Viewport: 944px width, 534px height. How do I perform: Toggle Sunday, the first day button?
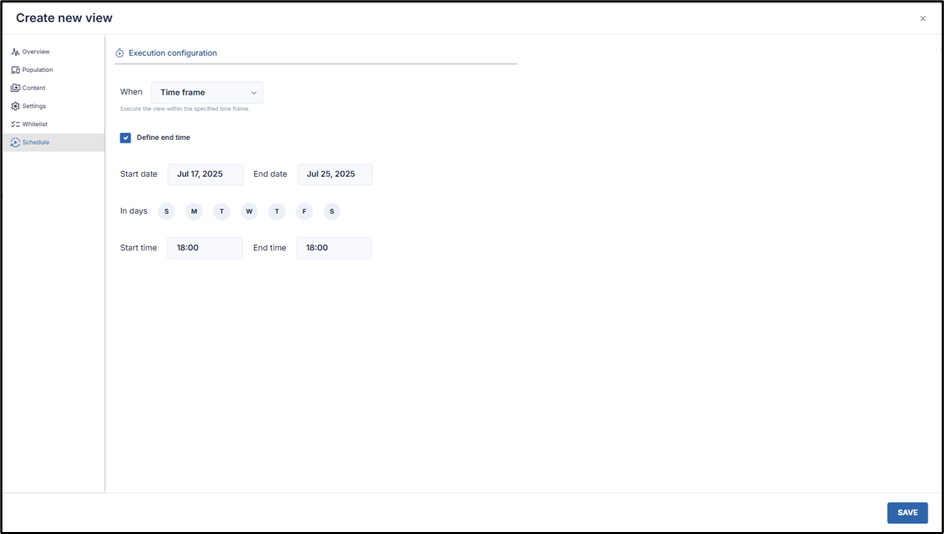(166, 211)
